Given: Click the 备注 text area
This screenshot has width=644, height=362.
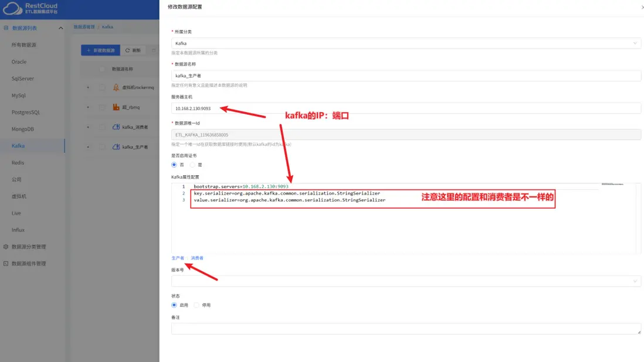Looking at the screenshot, I should point(406,329).
